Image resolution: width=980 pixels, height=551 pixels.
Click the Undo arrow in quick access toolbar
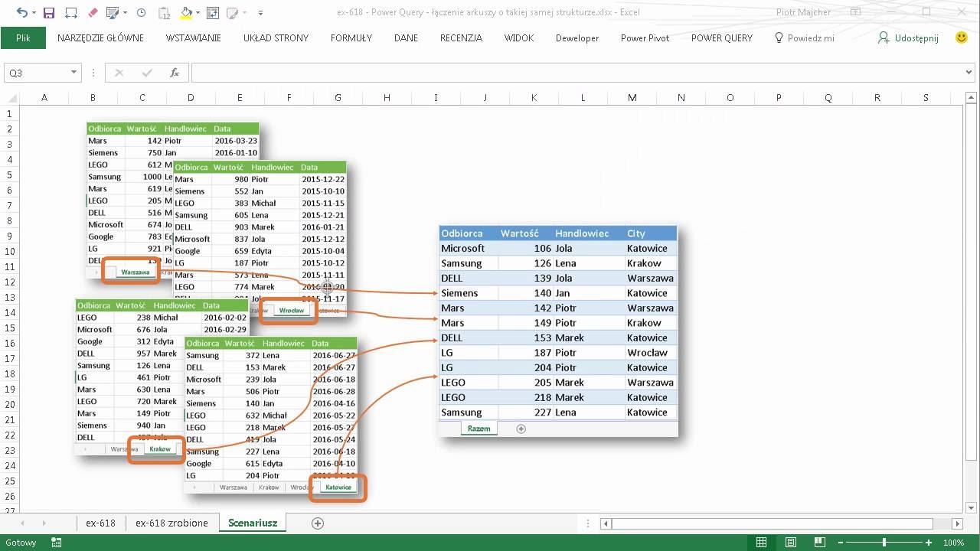(21, 13)
